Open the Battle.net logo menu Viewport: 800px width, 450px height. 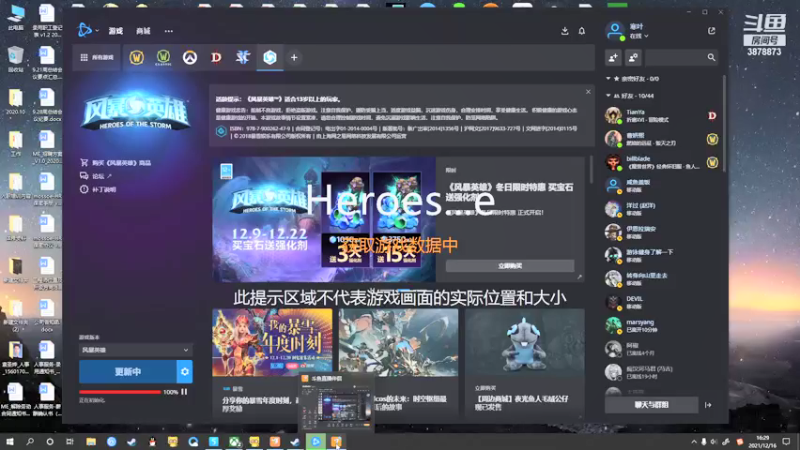point(88,31)
